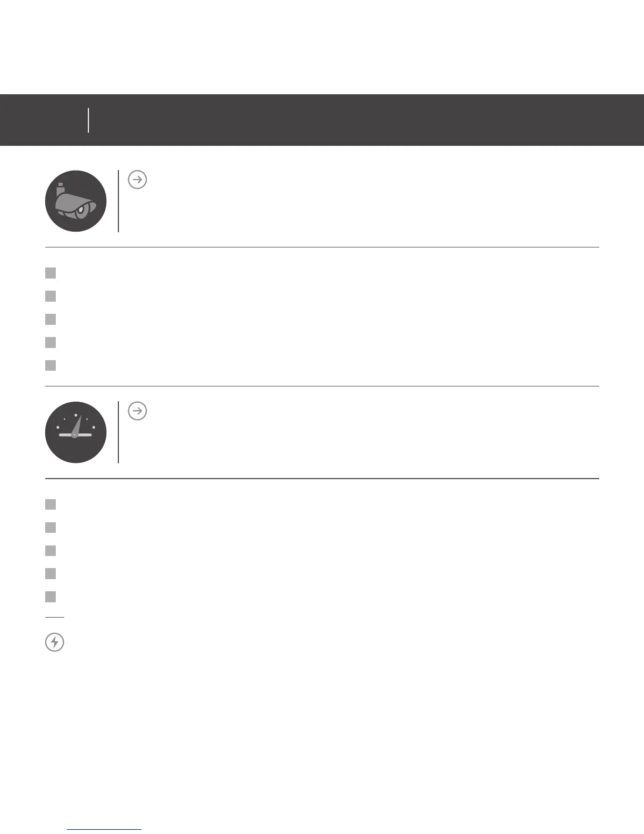Click the dark header banner
Viewport: 644px width, 834px height.
point(368,120)
